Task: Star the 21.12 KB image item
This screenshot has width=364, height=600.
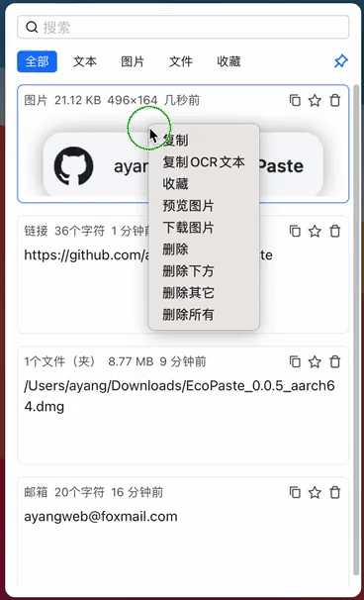Action: pyautogui.click(x=315, y=100)
